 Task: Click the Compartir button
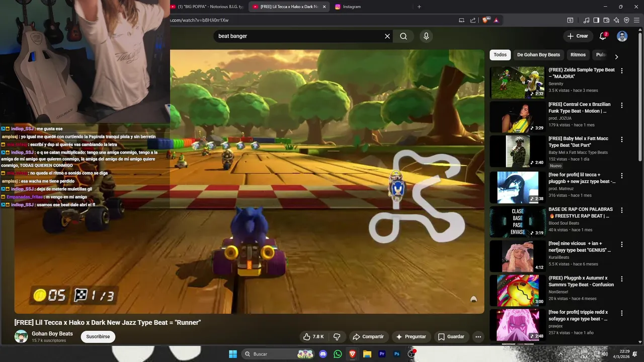(x=368, y=337)
